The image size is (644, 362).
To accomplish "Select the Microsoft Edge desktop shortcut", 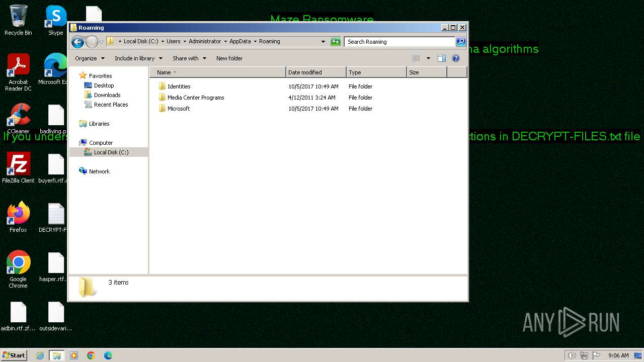I will (54, 69).
